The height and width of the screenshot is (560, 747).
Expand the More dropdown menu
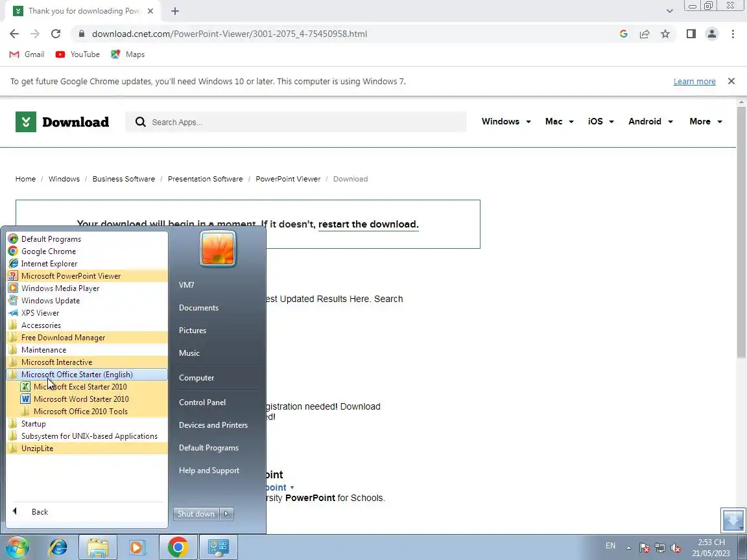click(x=706, y=121)
